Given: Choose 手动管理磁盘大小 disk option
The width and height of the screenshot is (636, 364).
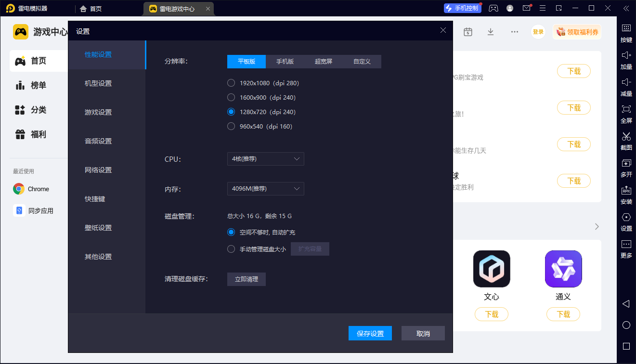Looking at the screenshot, I should click(x=257, y=249).
